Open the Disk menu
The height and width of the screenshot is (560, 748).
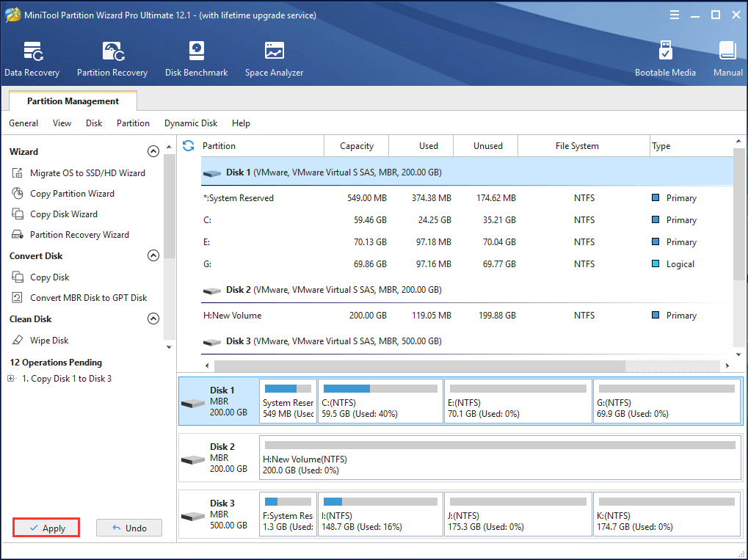94,123
